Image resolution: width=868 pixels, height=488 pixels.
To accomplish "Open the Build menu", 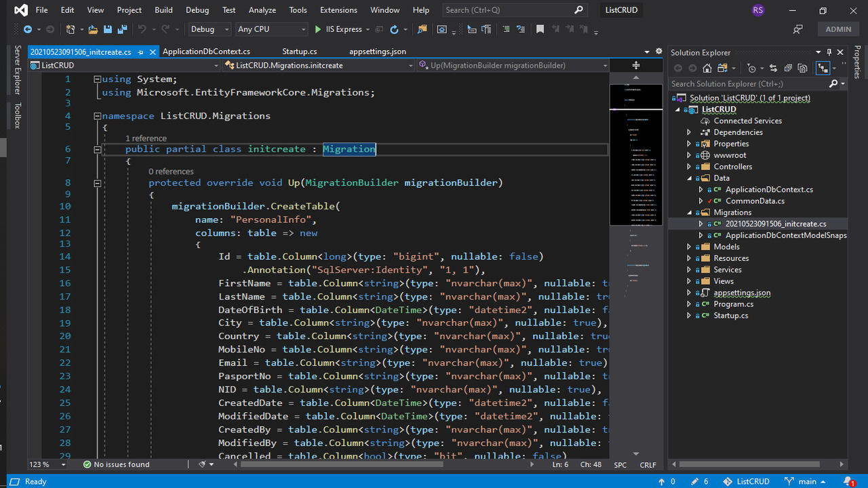I will [163, 10].
